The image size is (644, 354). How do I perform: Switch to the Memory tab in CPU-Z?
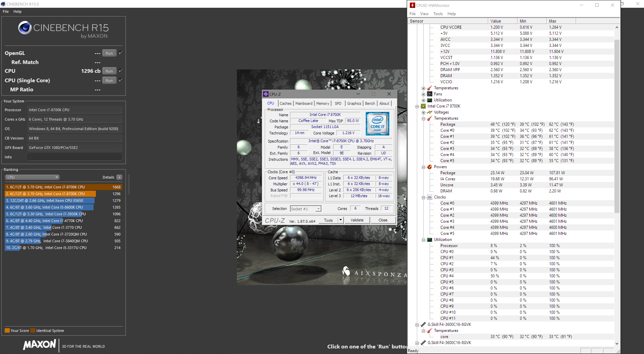point(322,103)
